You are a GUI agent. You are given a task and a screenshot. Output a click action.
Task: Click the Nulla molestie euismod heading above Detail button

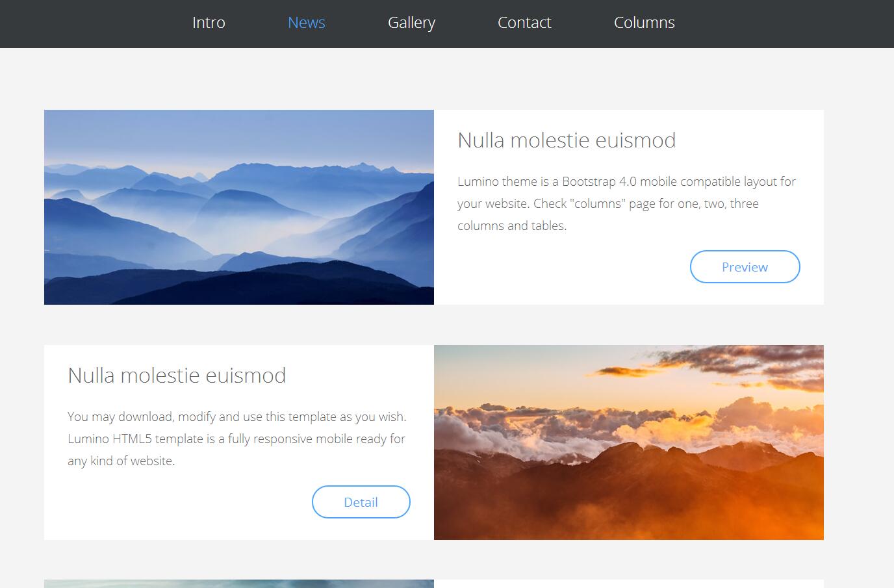point(177,376)
